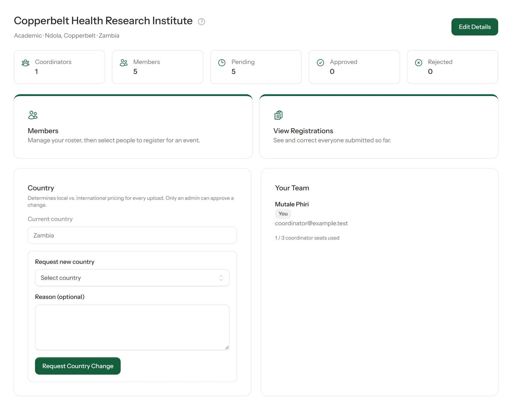Screen dimensions: 512x420
Task: Click the "Determines local vs. international pricing" note
Action: click(131, 201)
